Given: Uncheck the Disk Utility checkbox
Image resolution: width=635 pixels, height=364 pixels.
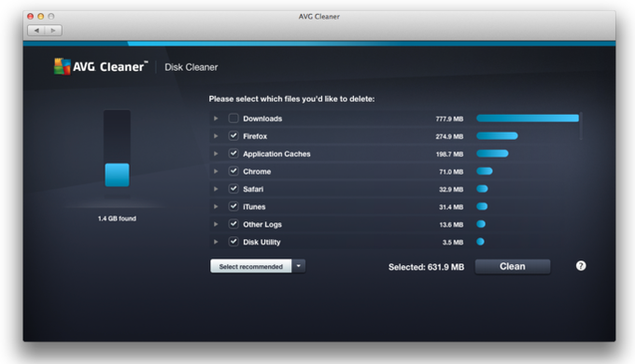Looking at the screenshot, I should (233, 242).
